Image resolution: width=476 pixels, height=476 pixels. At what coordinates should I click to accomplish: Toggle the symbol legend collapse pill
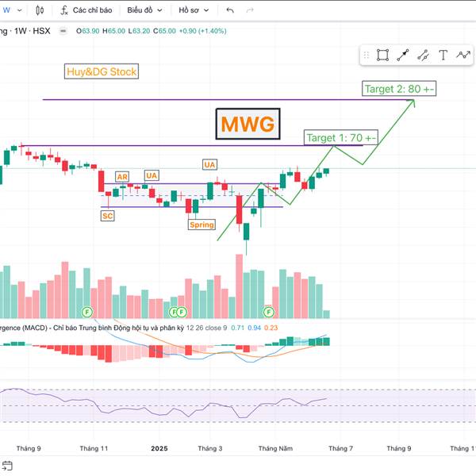point(63,31)
